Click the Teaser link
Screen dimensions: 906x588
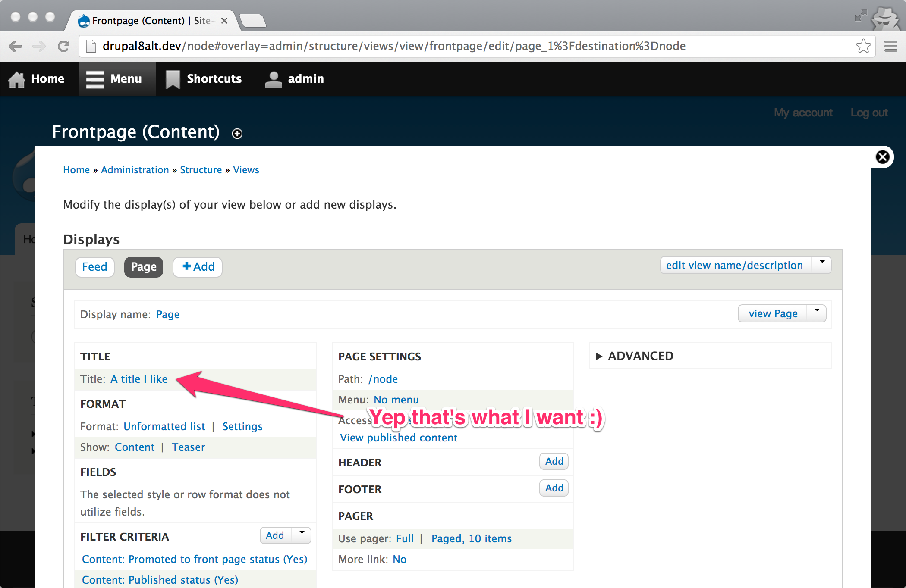188,447
